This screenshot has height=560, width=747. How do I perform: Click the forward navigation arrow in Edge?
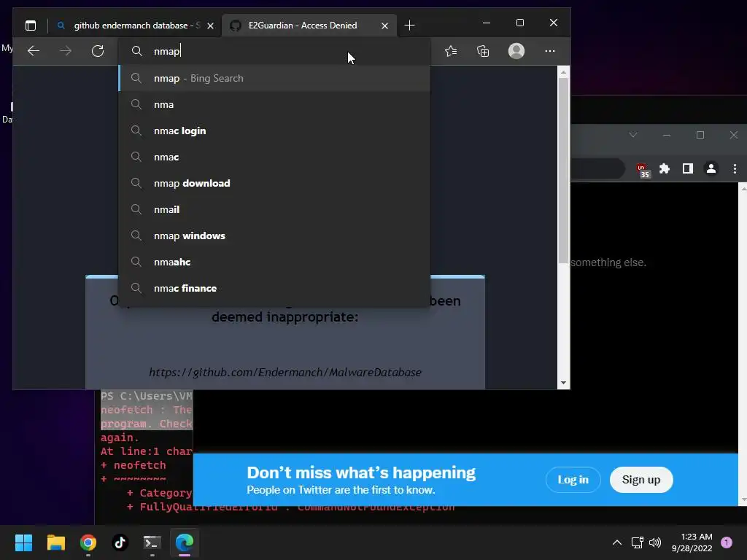click(66, 51)
